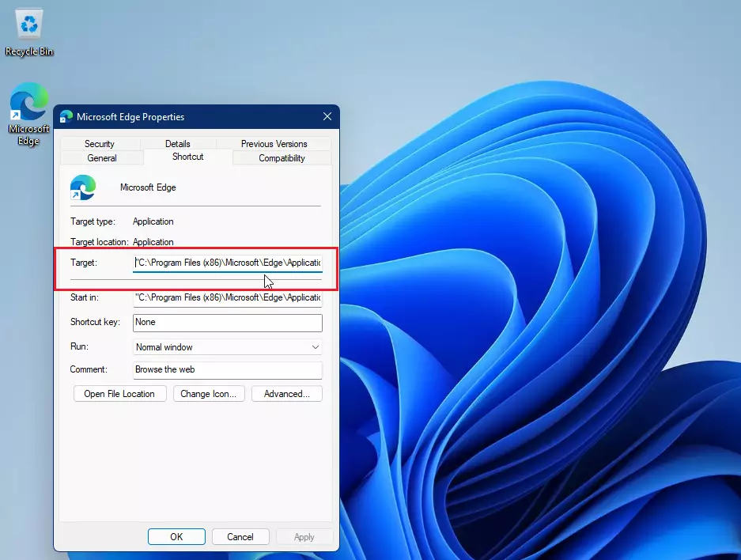This screenshot has height=560, width=741.
Task: Switch to the Details tab
Action: 178,144
